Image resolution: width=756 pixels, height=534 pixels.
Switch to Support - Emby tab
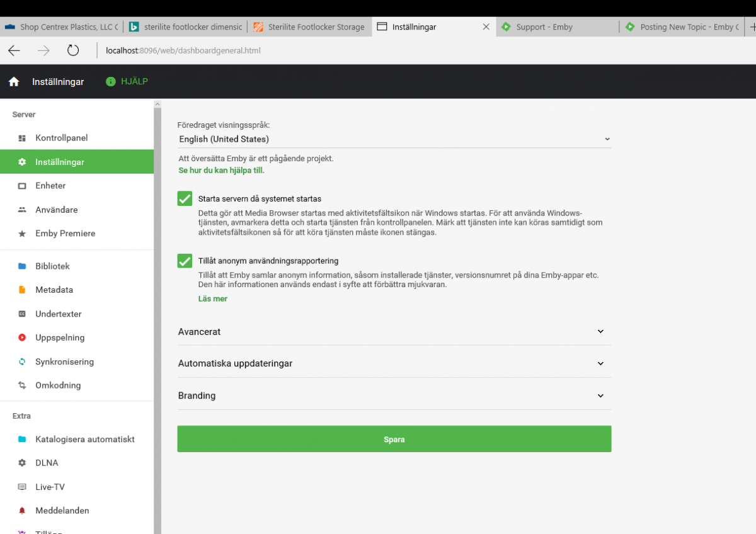[x=558, y=27]
